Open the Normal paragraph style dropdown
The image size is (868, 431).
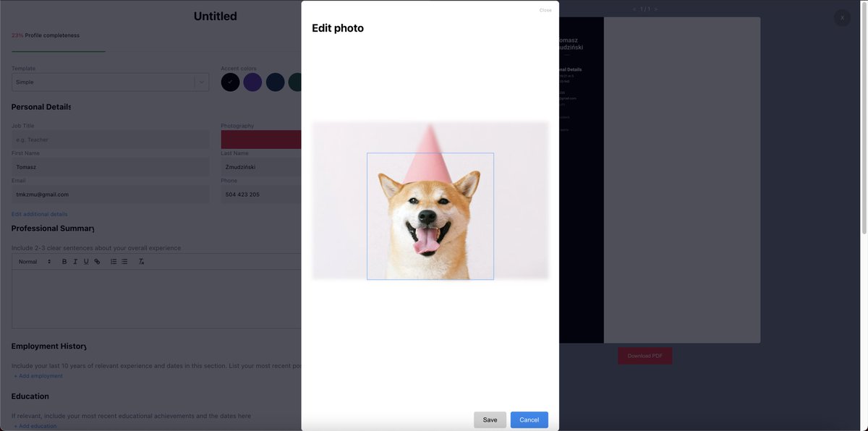pyautogui.click(x=27, y=261)
